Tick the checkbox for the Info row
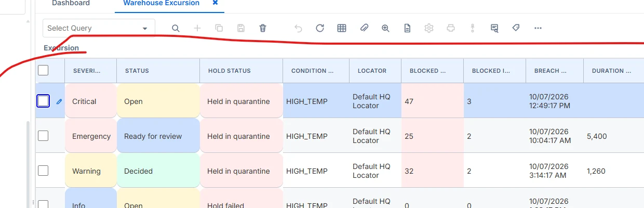The width and height of the screenshot is (644, 208). click(x=43, y=204)
